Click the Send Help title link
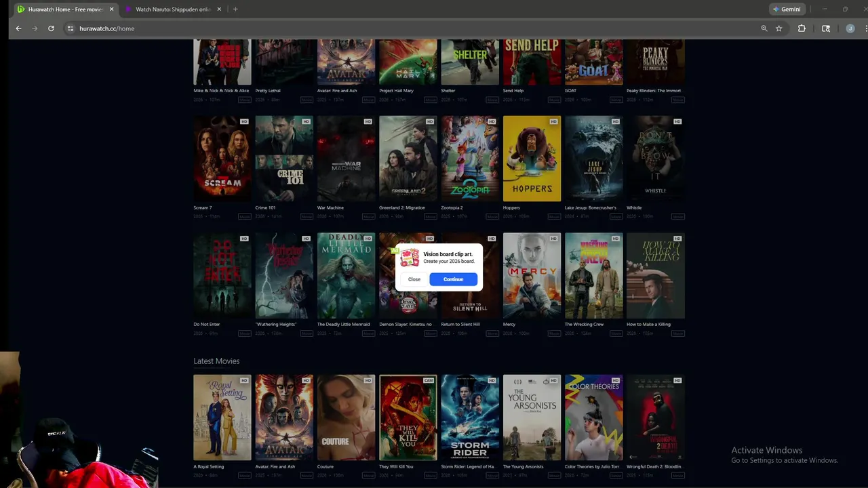This screenshot has width=868, height=488. (x=513, y=91)
